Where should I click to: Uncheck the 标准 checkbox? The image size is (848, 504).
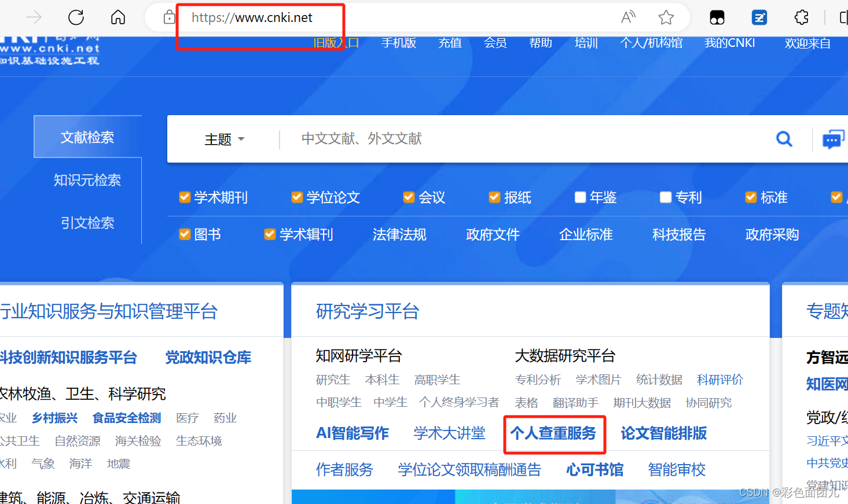[751, 197]
